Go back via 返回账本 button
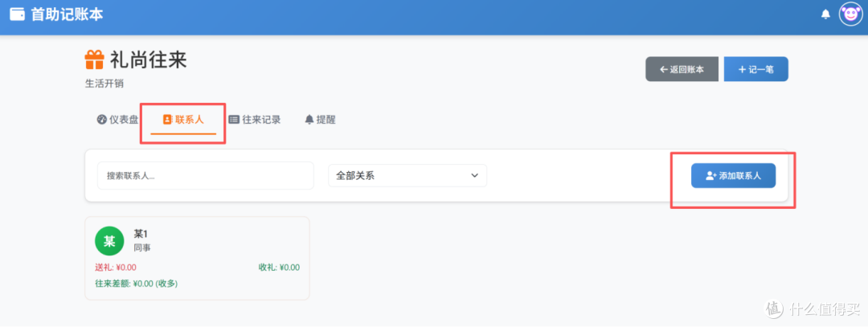Image resolution: width=868 pixels, height=327 pixels. 682,69
